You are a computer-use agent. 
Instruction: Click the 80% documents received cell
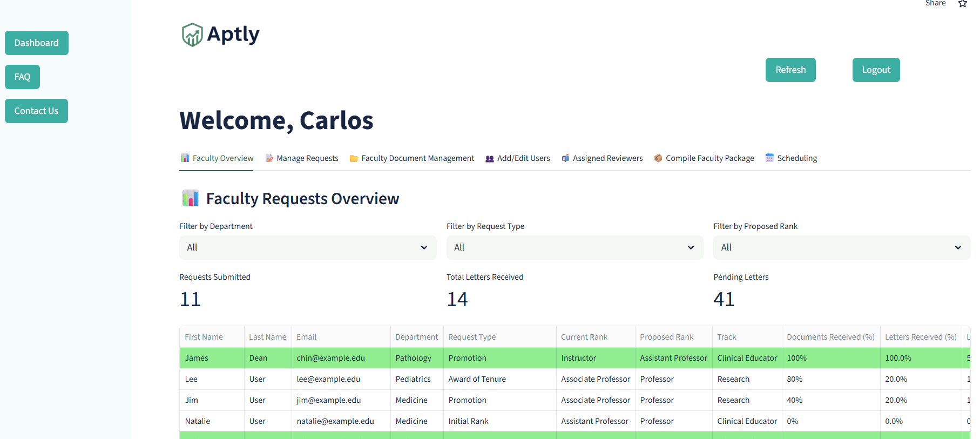click(831, 379)
